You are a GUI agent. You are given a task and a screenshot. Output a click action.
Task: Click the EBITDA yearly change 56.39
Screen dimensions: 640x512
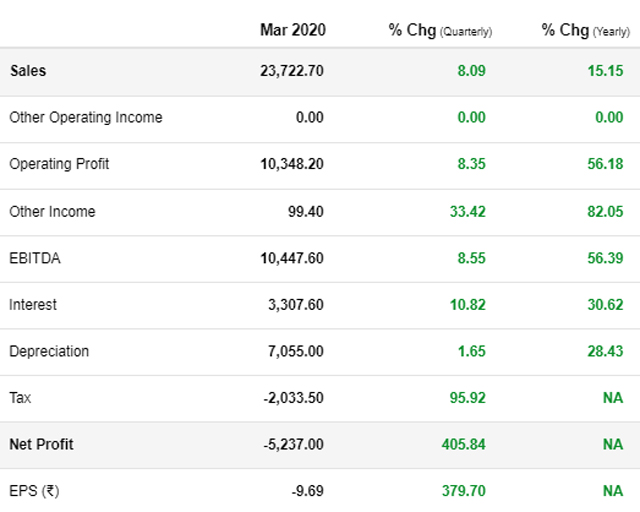click(606, 258)
